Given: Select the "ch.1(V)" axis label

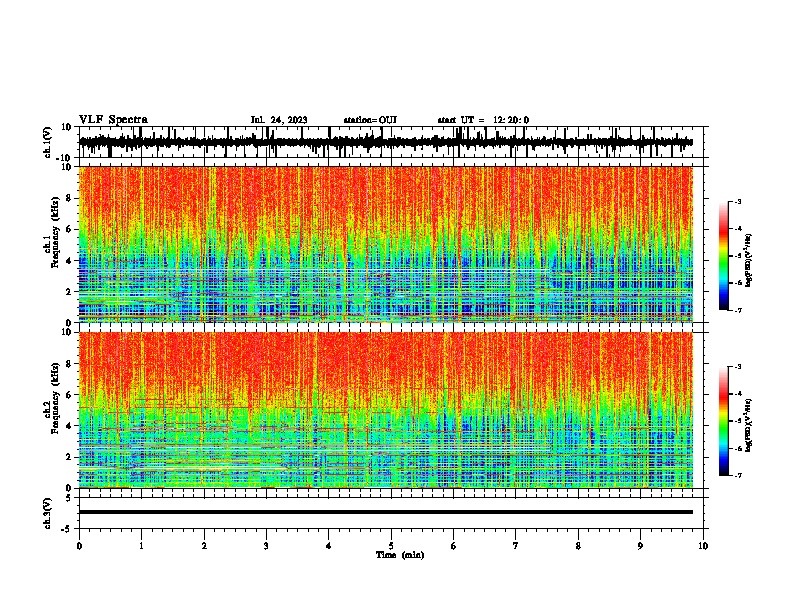Looking at the screenshot, I should tap(48, 142).
